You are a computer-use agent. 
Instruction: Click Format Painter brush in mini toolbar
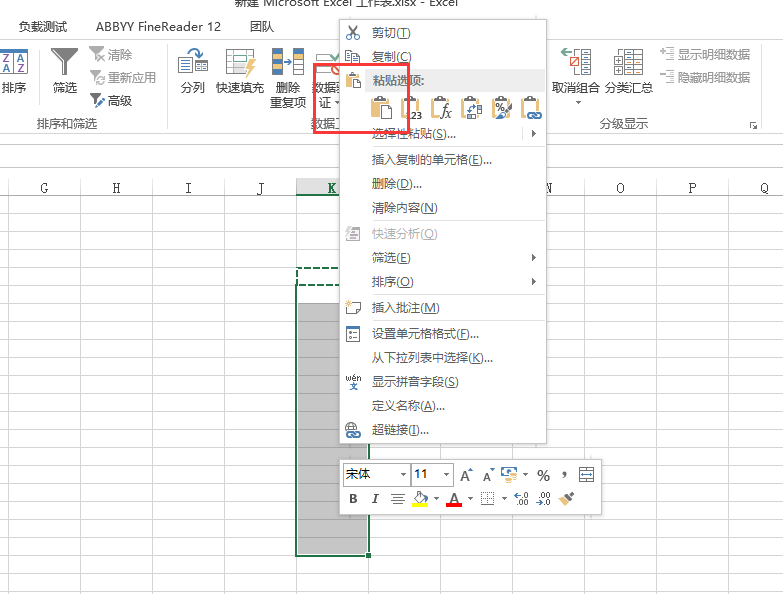tap(566, 499)
